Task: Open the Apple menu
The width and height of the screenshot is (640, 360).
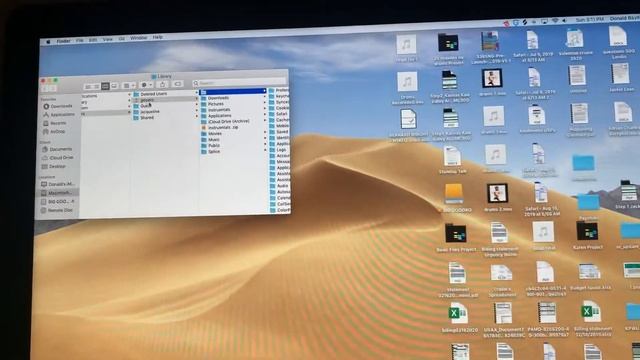Action: tap(48, 42)
